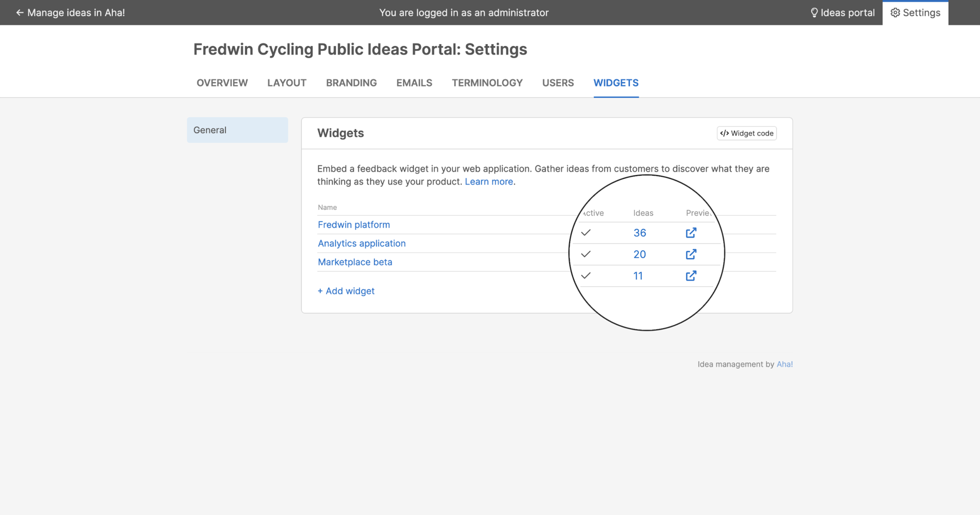This screenshot has width=980, height=515.
Task: Open the Users tab
Action: (558, 83)
